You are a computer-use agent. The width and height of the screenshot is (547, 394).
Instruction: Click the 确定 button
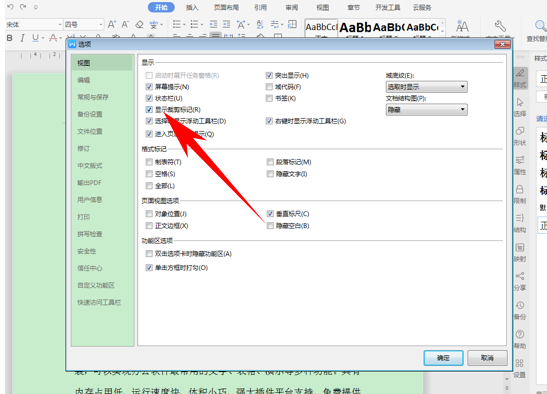point(443,358)
